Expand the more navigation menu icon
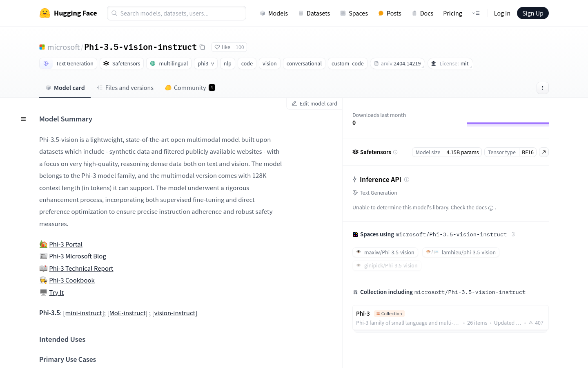The image size is (588, 368). click(x=476, y=13)
